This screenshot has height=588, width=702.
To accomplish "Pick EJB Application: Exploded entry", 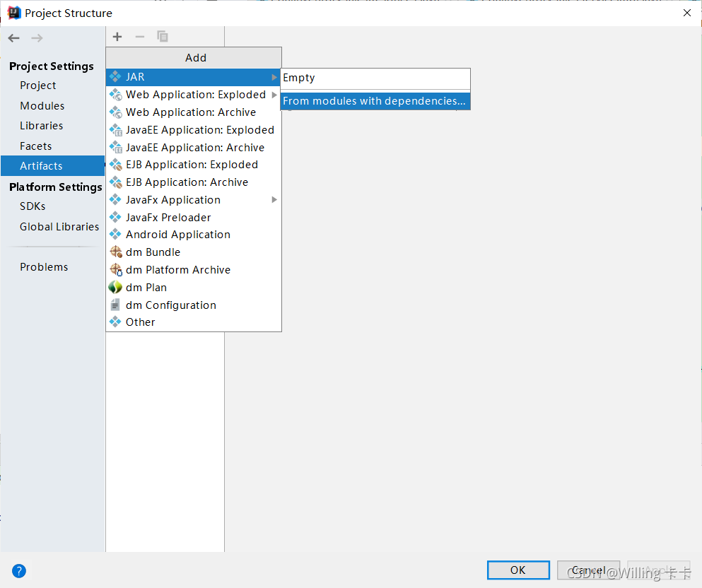I will (194, 165).
